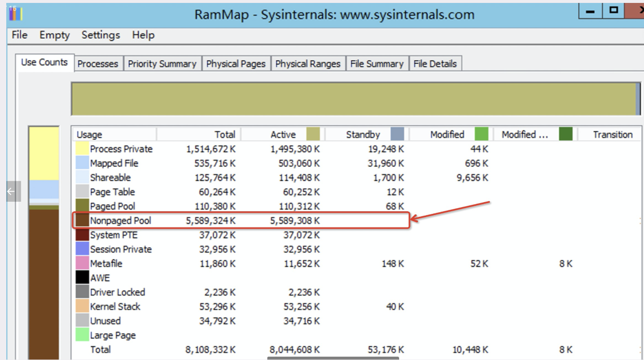Click the Process Private total 1,514,672 K
644x360 pixels.
point(211,149)
